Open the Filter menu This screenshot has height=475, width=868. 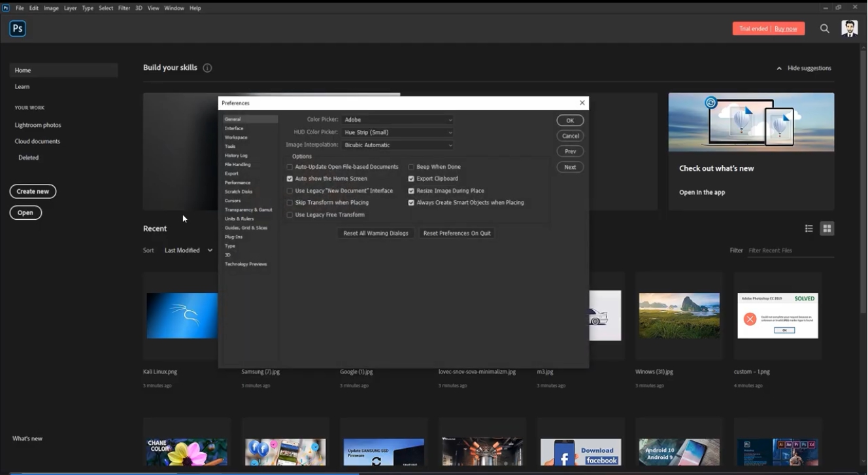[x=124, y=8]
